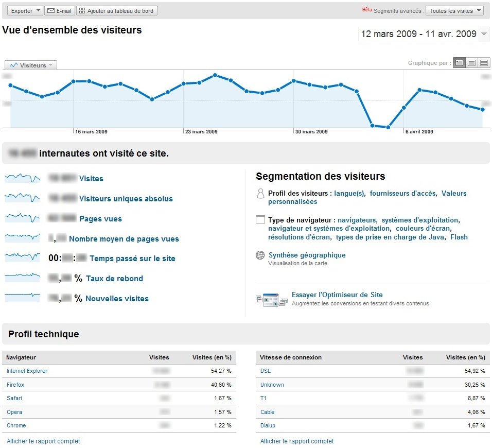Open the Toutes les visites segment dropdown
Image resolution: width=492 pixels, height=448 pixels.
tap(454, 11)
